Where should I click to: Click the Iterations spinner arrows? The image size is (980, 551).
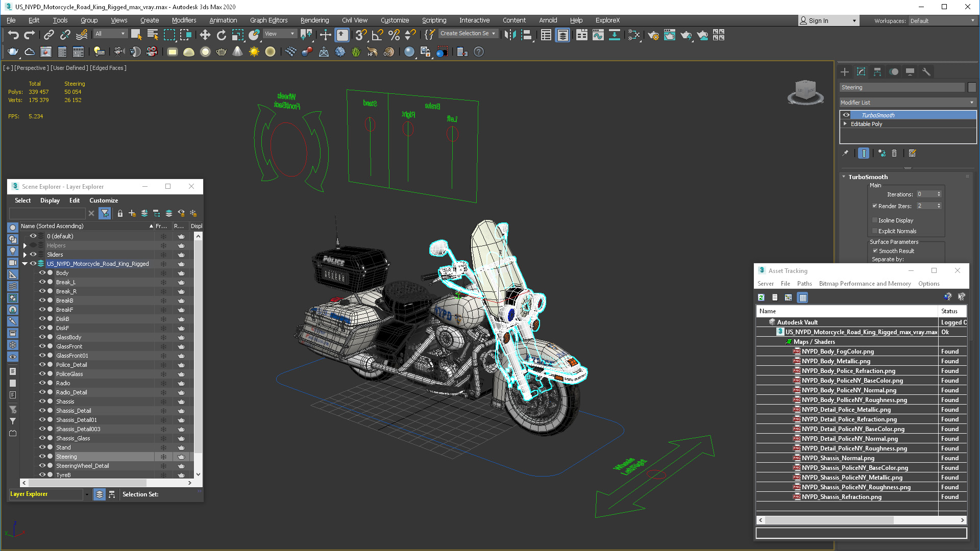(x=939, y=194)
